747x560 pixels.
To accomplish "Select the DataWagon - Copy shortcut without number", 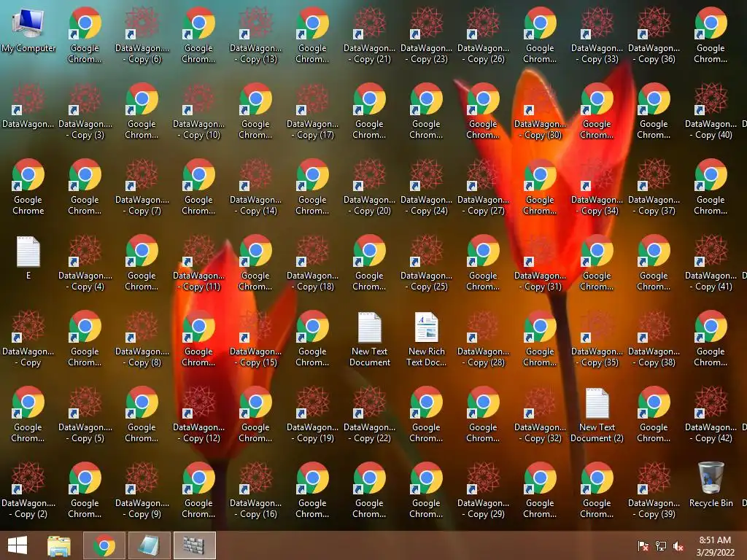I will [28, 338].
